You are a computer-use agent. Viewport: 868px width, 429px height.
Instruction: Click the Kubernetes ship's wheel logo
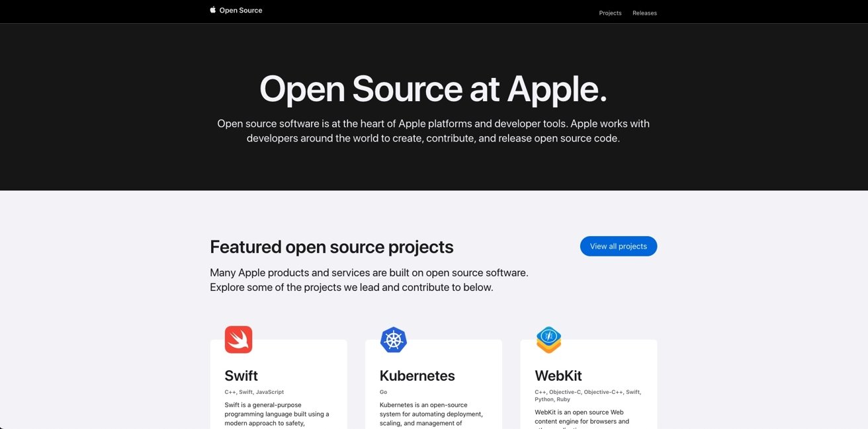[394, 338]
